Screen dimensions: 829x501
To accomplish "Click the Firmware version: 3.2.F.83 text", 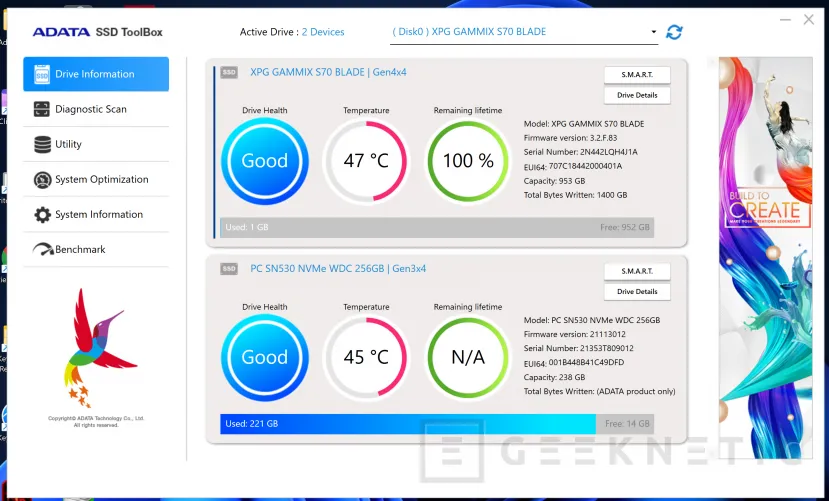I will click(x=570, y=138).
